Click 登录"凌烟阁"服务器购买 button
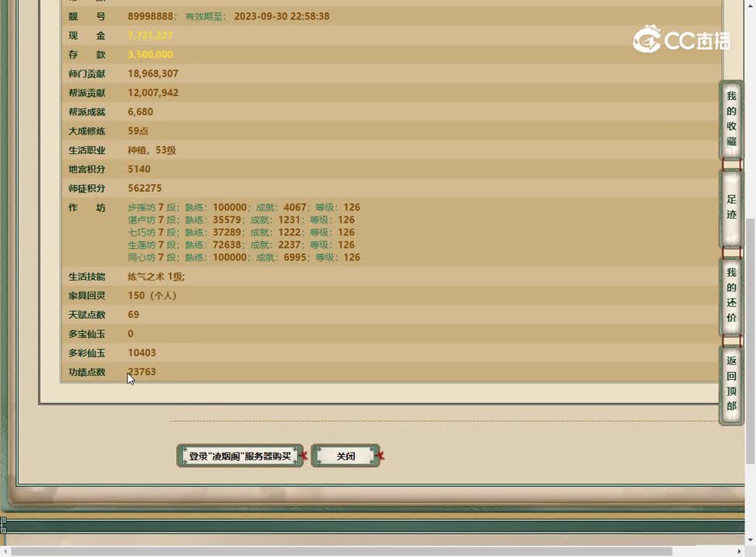The width and height of the screenshot is (756, 557). coord(240,456)
